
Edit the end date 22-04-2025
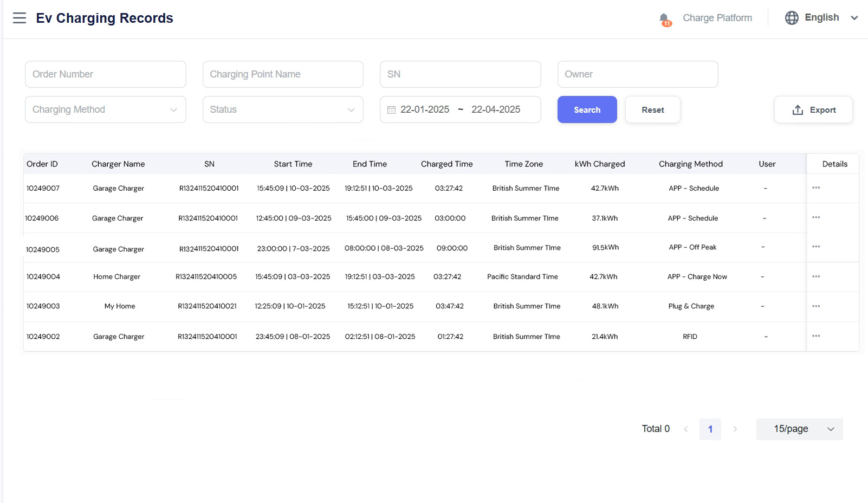click(x=496, y=109)
